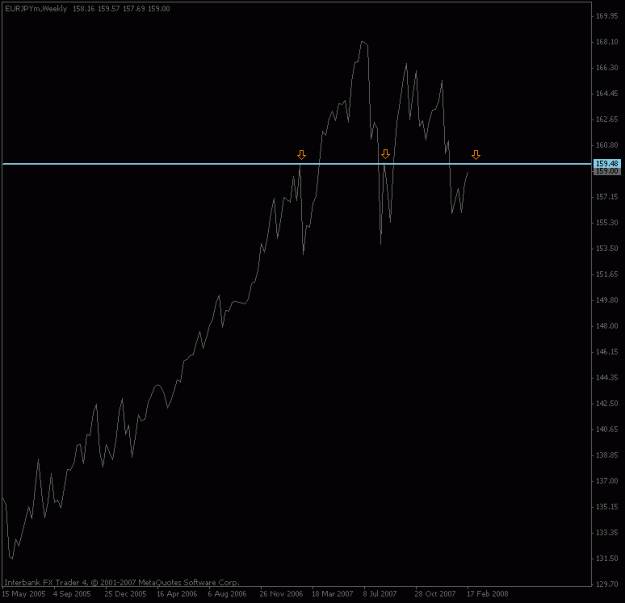This screenshot has height=603, width=625.
Task: Click the 142.50 price axis label
Action: pyautogui.click(x=607, y=404)
